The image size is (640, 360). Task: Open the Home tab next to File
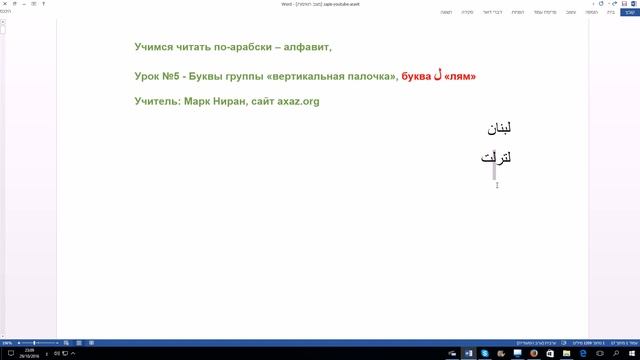pos(611,12)
